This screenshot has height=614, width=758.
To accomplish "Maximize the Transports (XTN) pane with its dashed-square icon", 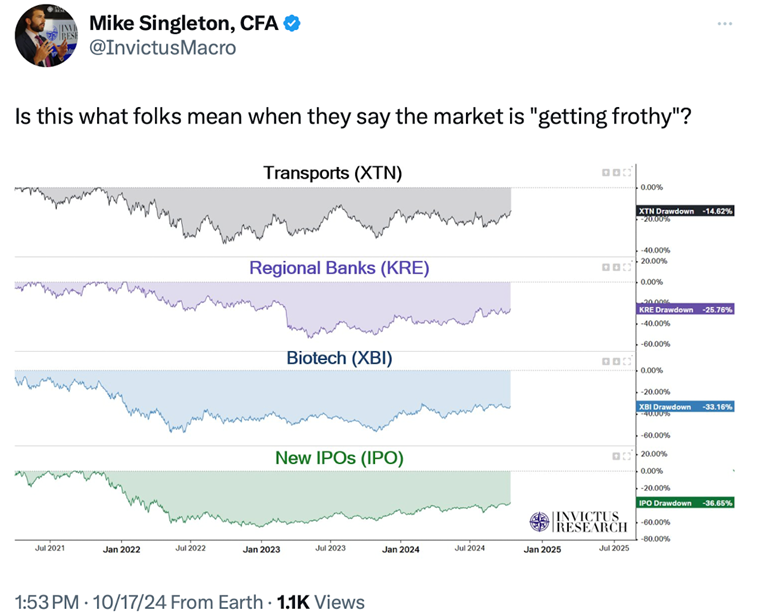I will [629, 173].
